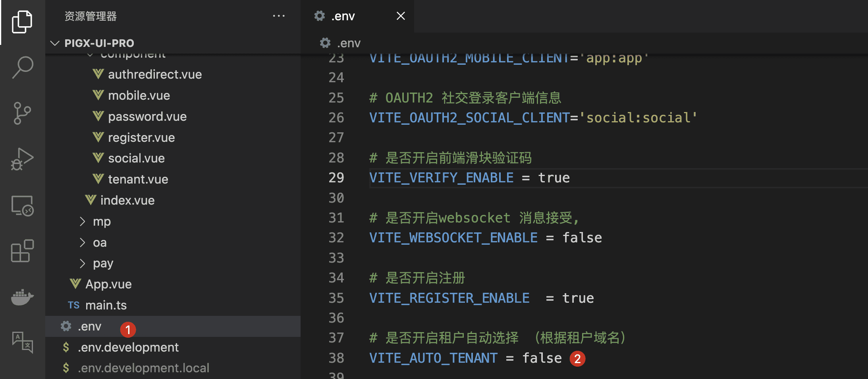Close the .env editor tab
The image size is (868, 379).
coord(401,16)
